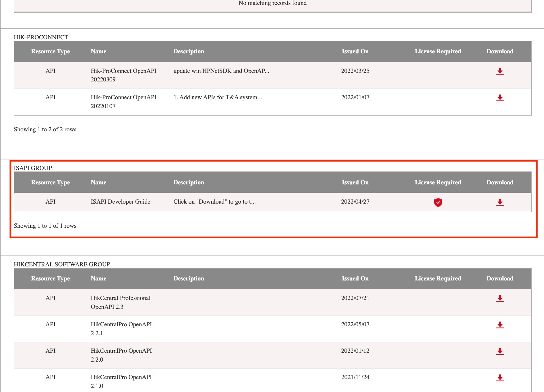Click API resource type in ISAPI Developer Guide row
Viewport: 544px width, 392px height.
(x=51, y=202)
